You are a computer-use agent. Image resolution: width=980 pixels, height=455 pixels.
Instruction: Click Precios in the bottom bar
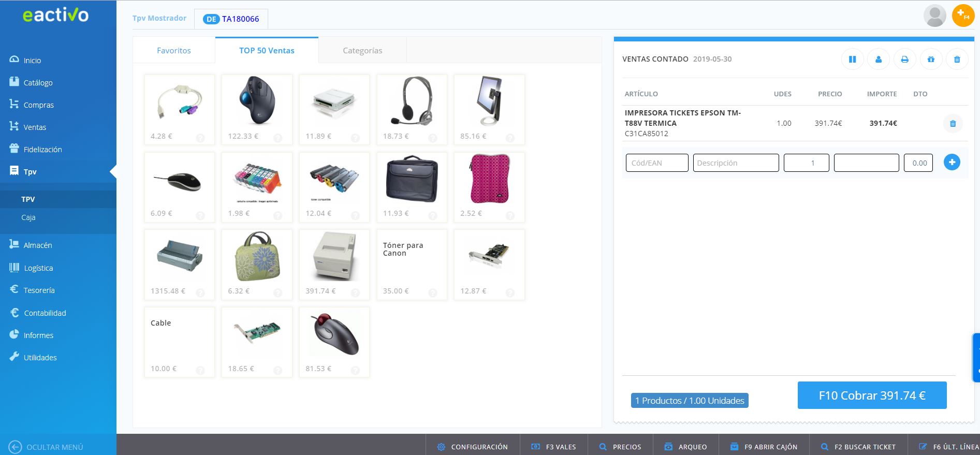pos(620,447)
